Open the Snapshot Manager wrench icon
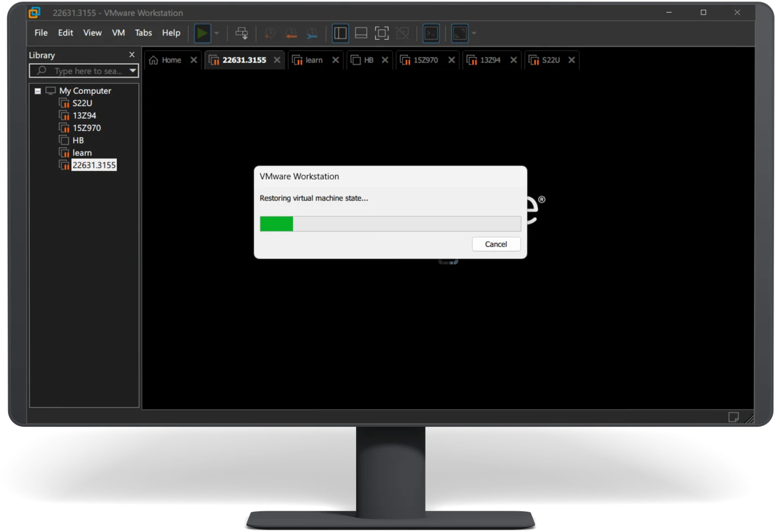 [x=312, y=34]
